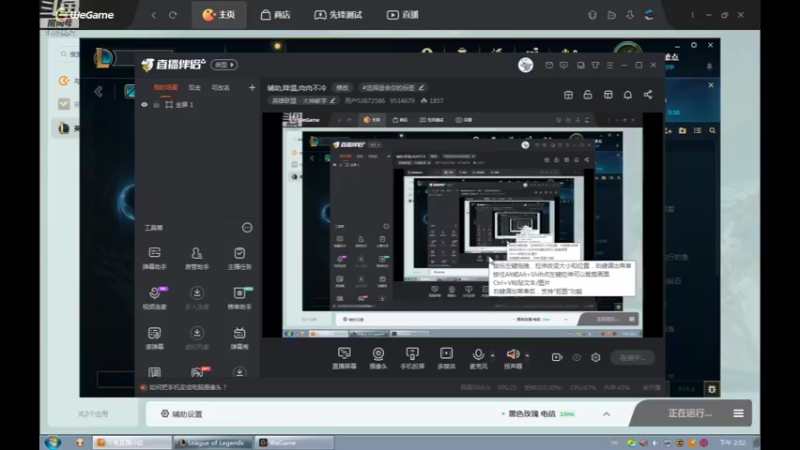Screen dimensions: 800x450
Task: Open WeGame 主页 tab
Action: (x=219, y=15)
